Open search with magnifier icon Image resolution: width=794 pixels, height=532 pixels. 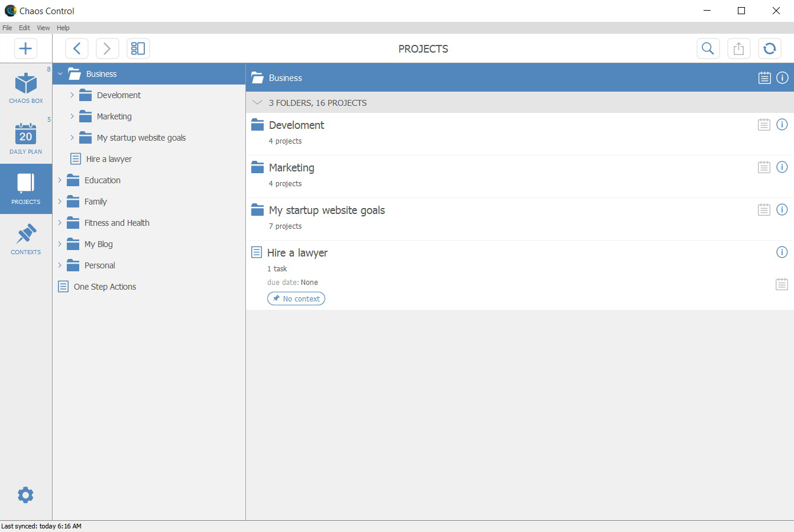pos(708,48)
